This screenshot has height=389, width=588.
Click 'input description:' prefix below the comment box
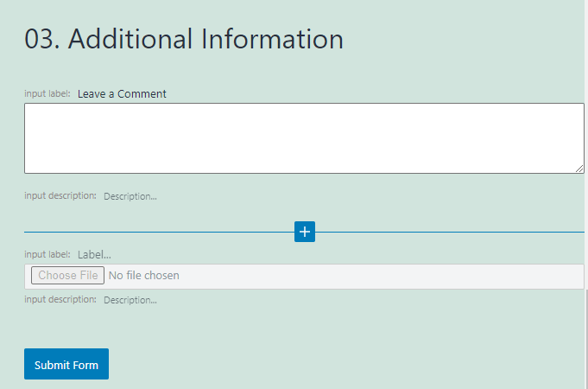coord(60,195)
